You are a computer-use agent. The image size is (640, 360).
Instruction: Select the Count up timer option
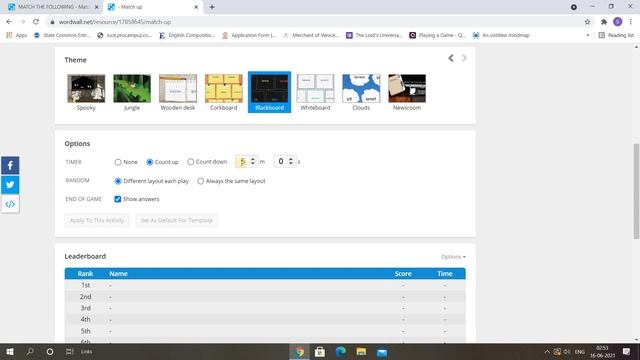point(149,162)
